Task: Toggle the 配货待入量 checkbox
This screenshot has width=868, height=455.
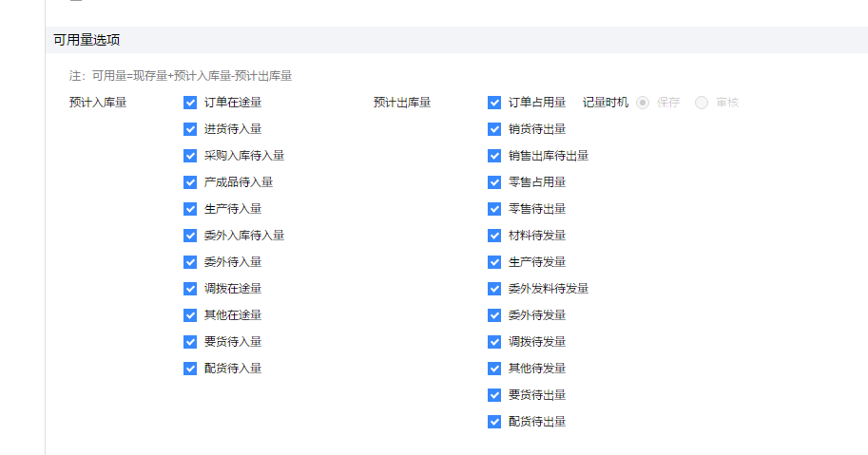Action: pos(190,369)
